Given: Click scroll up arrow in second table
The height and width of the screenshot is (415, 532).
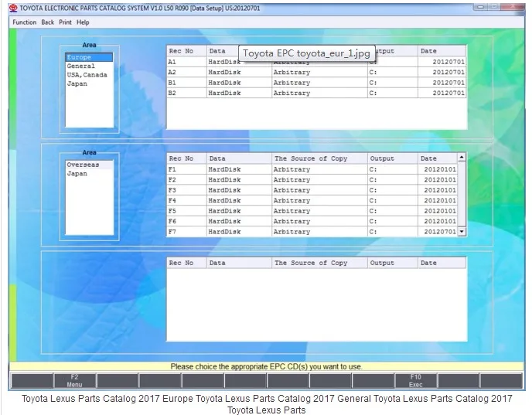Looking at the screenshot, I should tap(462, 157).
